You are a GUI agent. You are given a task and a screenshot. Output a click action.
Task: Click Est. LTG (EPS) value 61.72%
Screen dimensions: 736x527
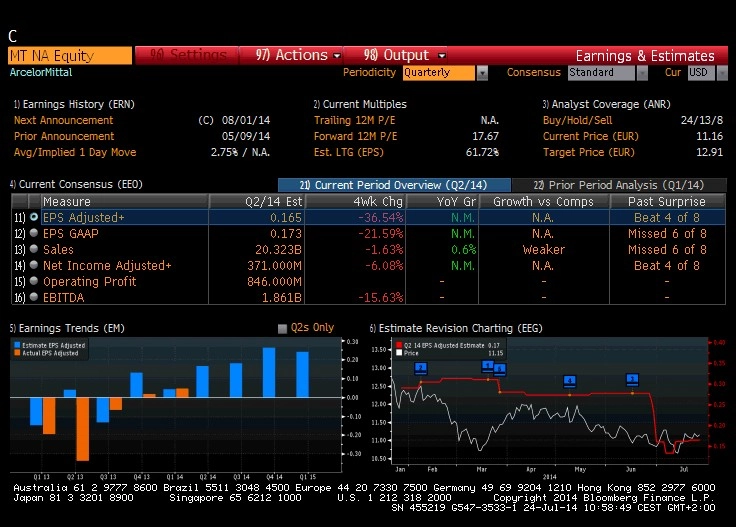pos(482,152)
